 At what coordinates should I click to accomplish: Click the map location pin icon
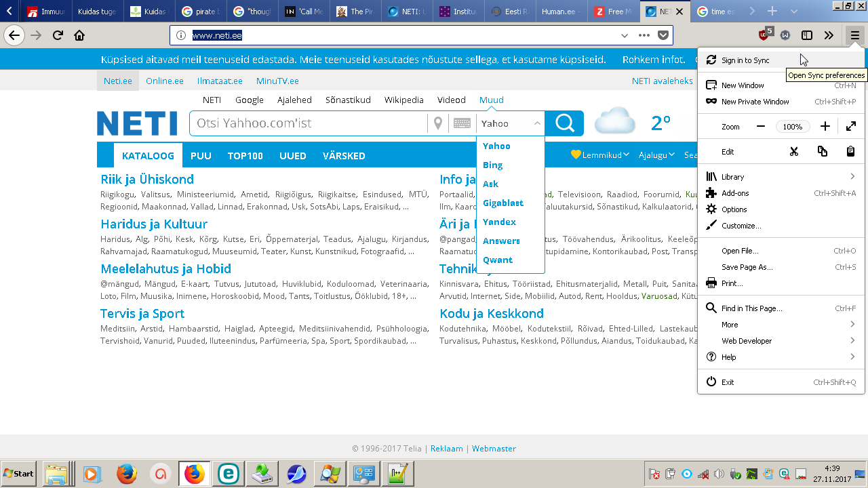click(438, 123)
